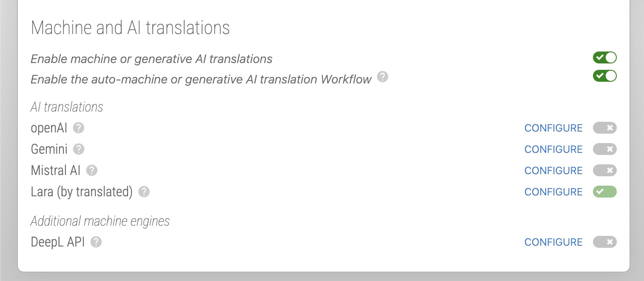Image resolution: width=644 pixels, height=281 pixels.
Task: Click CONFIGURE for DeepL API
Action: pyautogui.click(x=553, y=242)
